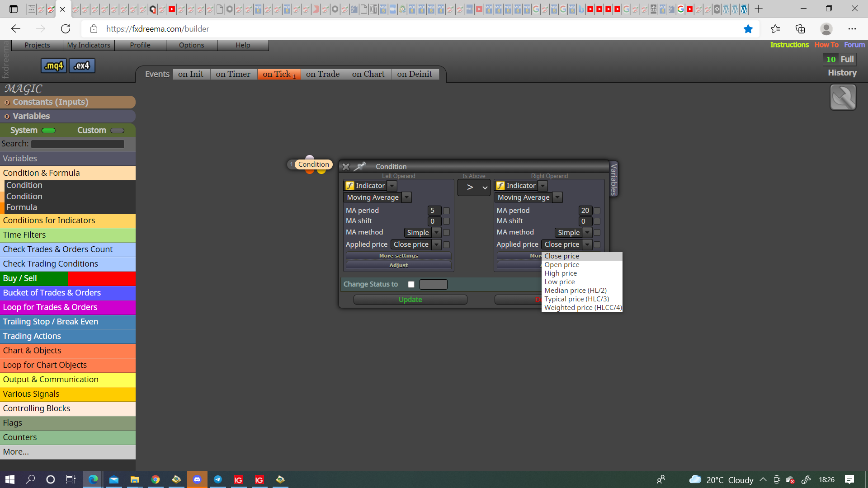868x488 pixels.
Task: Tick the Change Status to checkbox
Action: 411,284
